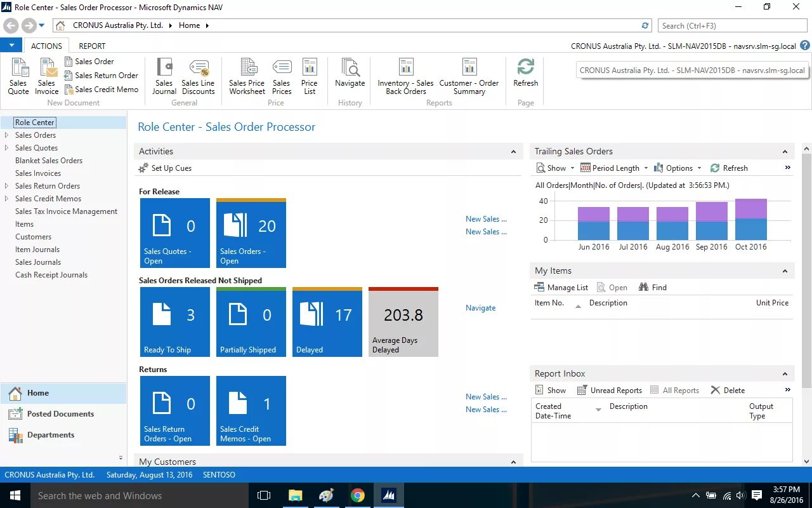Open the Delayed cue tile
The width and height of the screenshot is (812, 508).
pyautogui.click(x=327, y=322)
